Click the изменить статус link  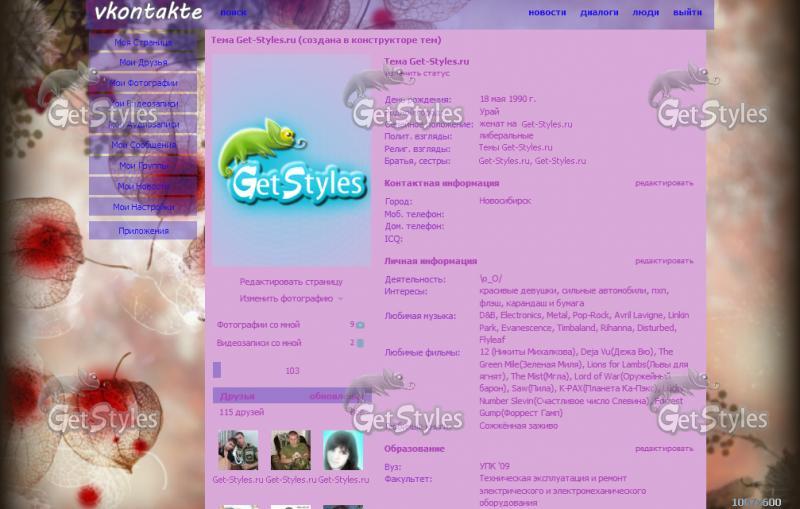[418, 73]
